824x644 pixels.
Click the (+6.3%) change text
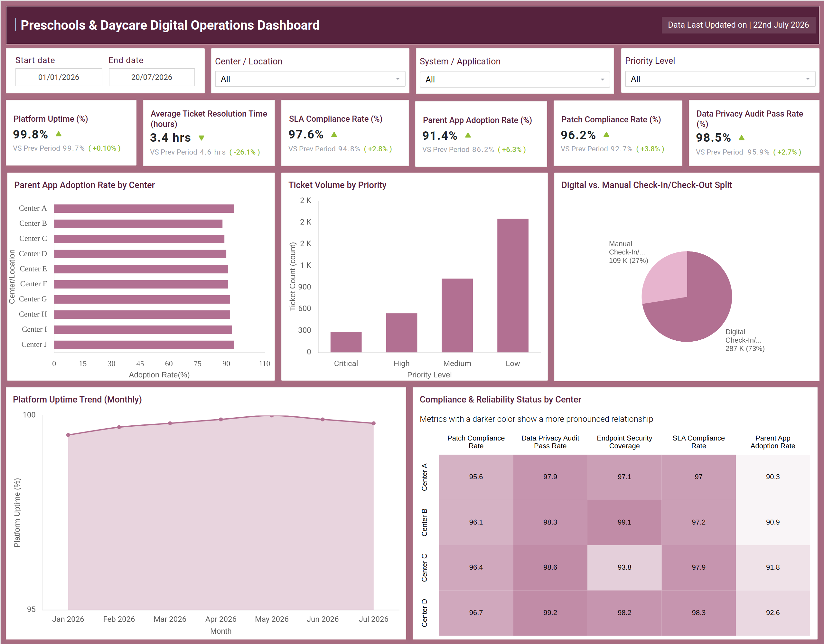click(x=511, y=149)
